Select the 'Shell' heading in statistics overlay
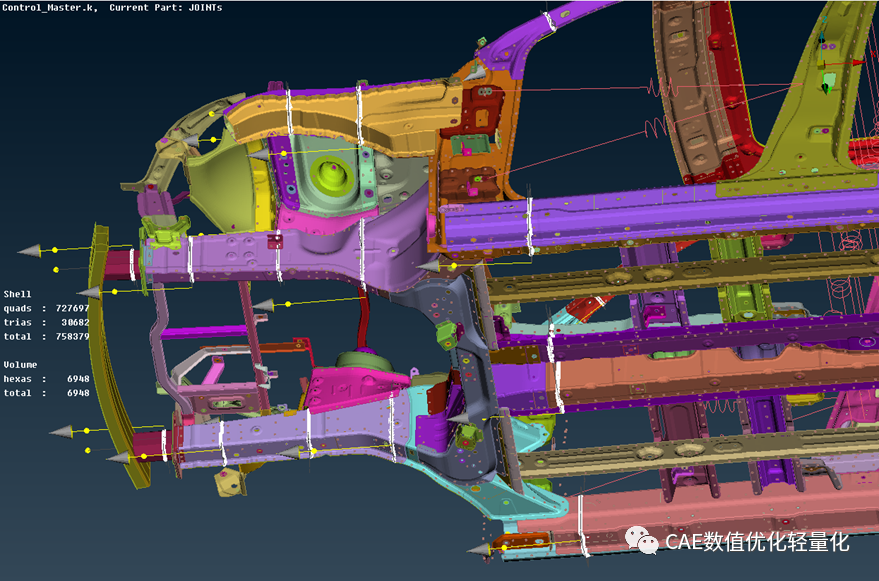The image size is (879, 581). (17, 294)
